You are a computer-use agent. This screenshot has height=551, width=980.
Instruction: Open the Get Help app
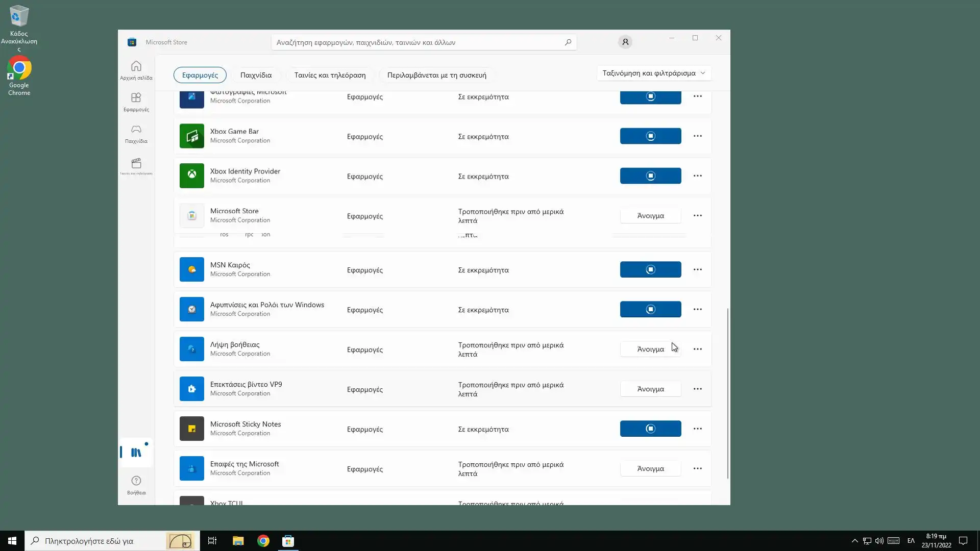point(650,349)
